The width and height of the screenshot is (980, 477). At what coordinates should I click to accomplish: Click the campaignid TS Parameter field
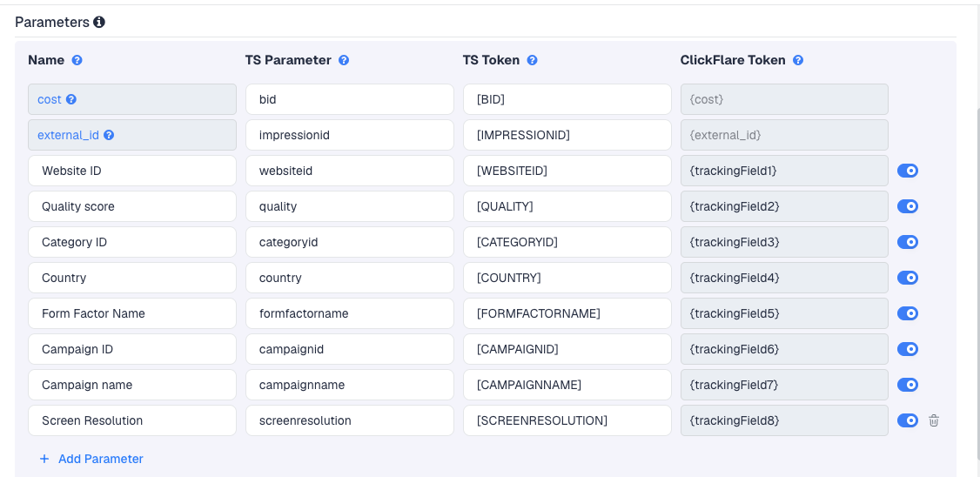click(350, 349)
